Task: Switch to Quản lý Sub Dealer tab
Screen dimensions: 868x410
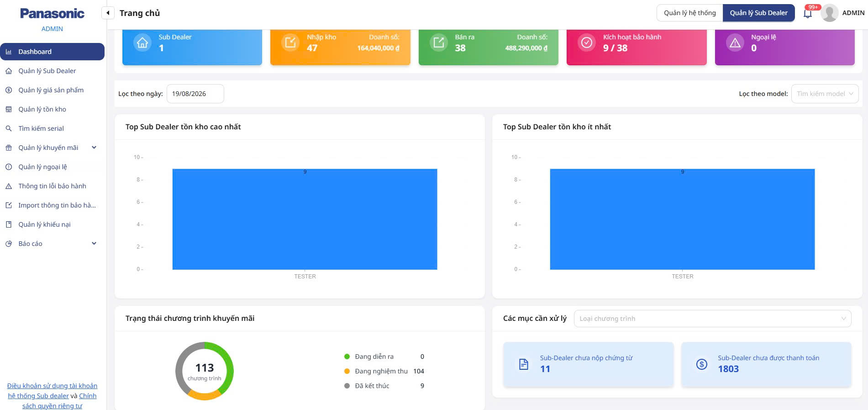Action: click(758, 13)
